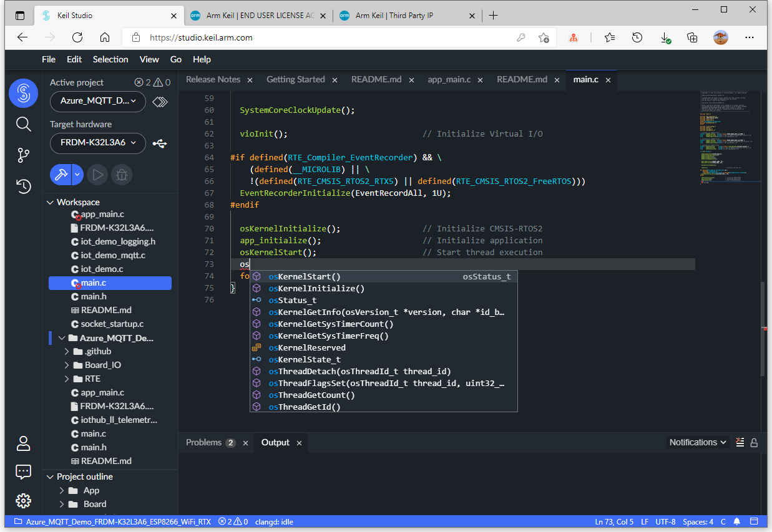Open the Keil Studio projects view icon

[24, 94]
